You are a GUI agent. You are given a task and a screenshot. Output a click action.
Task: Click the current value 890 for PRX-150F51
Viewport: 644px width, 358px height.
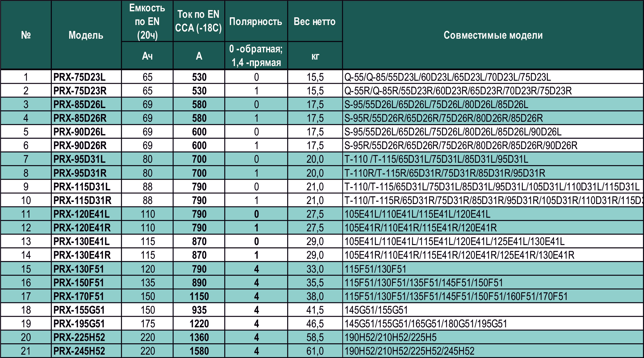click(199, 282)
